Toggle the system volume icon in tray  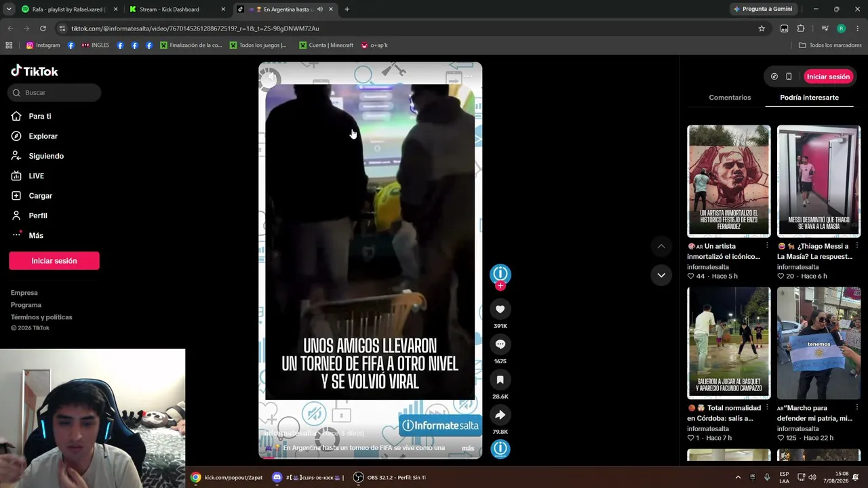pyautogui.click(x=812, y=477)
